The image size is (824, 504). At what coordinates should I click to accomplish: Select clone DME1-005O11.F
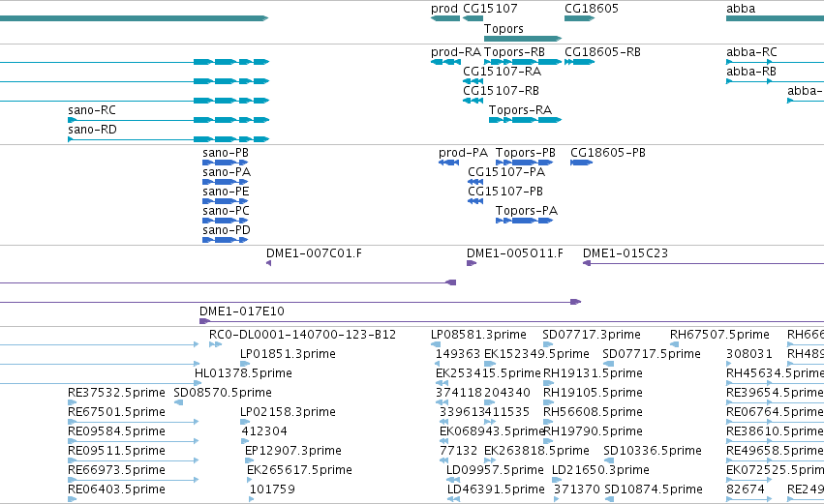472,263
